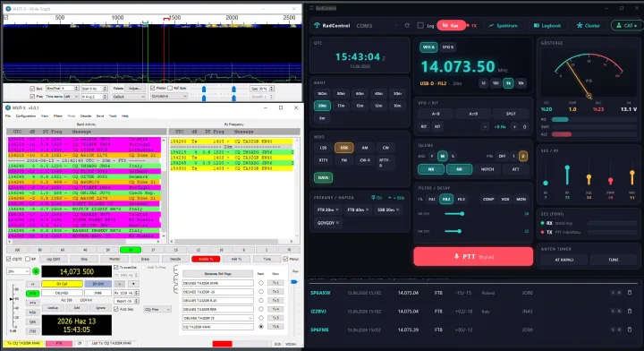Select the 40m band button in RadControl

(x=378, y=94)
